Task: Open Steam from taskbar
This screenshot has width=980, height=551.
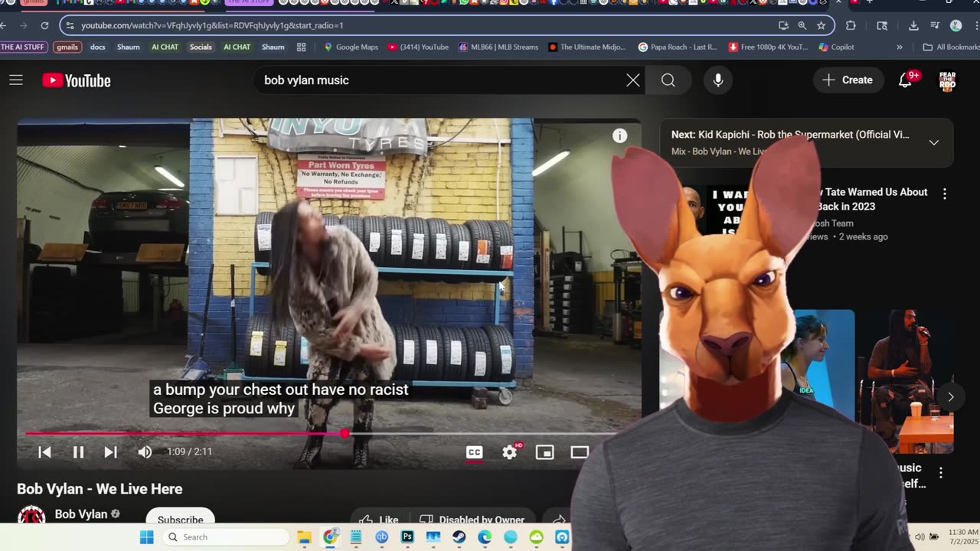Action: (x=459, y=536)
